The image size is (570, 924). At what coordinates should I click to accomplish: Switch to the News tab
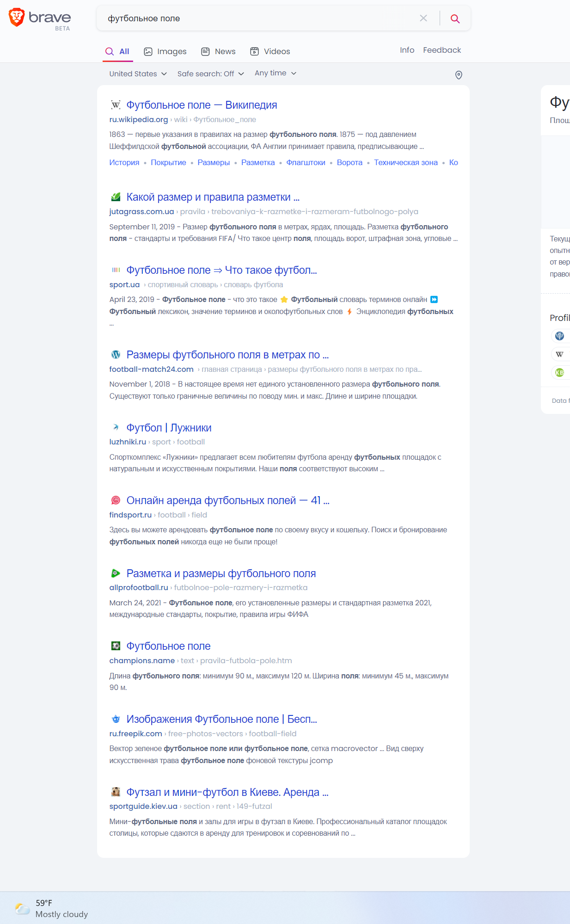pyautogui.click(x=218, y=51)
